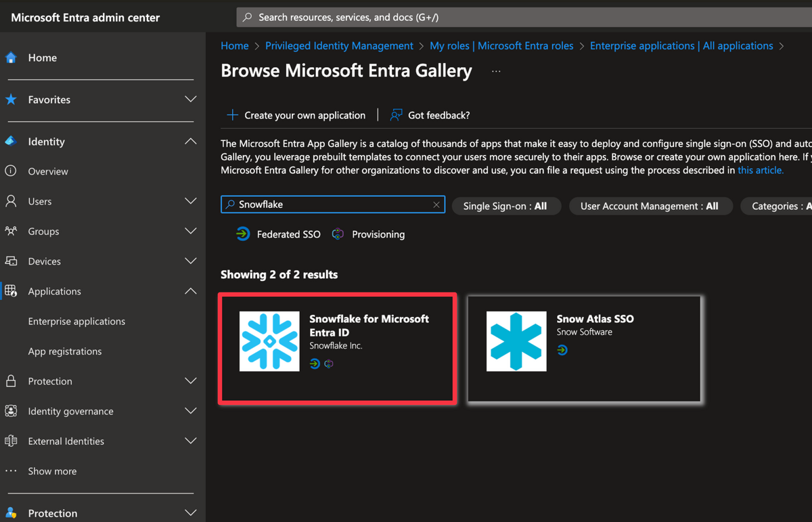Click the Identity governance icon
Screen dimensions: 812x522
(x=11, y=411)
